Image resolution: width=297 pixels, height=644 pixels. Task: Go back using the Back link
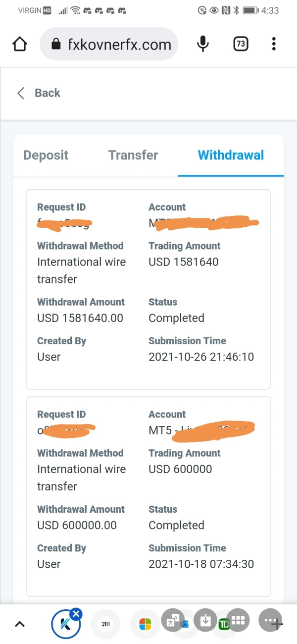[x=48, y=93]
